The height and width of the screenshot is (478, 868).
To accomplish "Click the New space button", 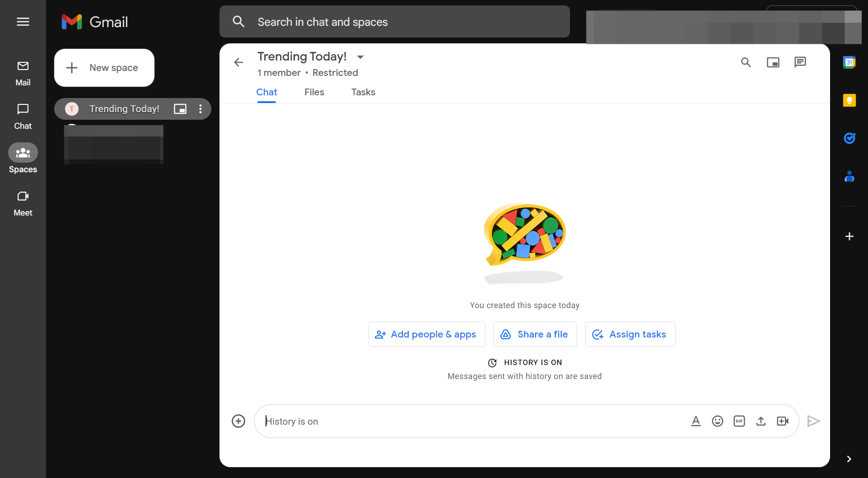I will coord(104,68).
